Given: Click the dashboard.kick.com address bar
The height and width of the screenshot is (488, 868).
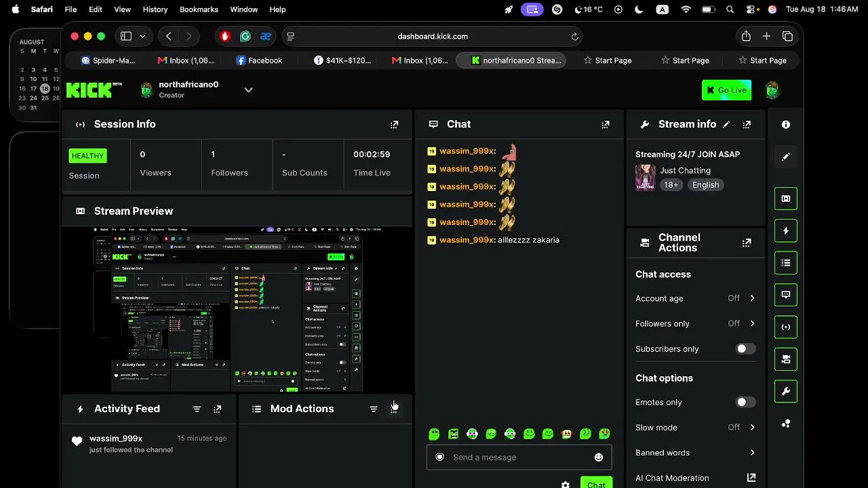Looking at the screenshot, I should (x=433, y=37).
